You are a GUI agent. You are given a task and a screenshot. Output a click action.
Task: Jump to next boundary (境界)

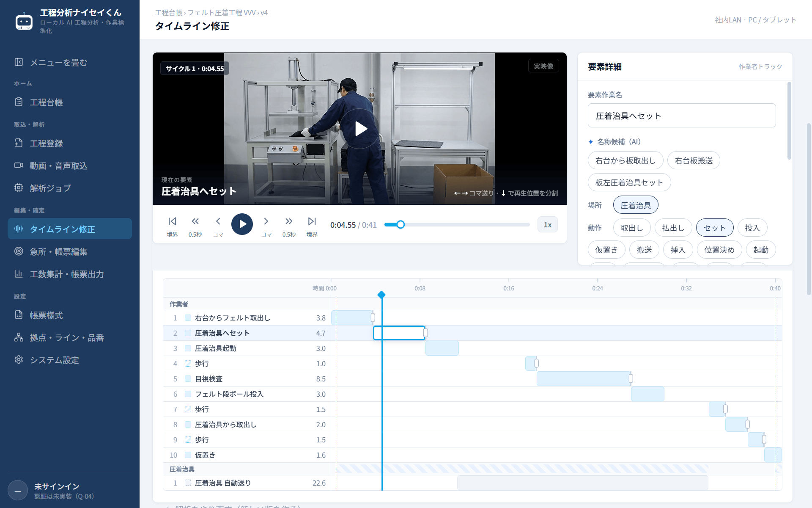click(x=312, y=226)
